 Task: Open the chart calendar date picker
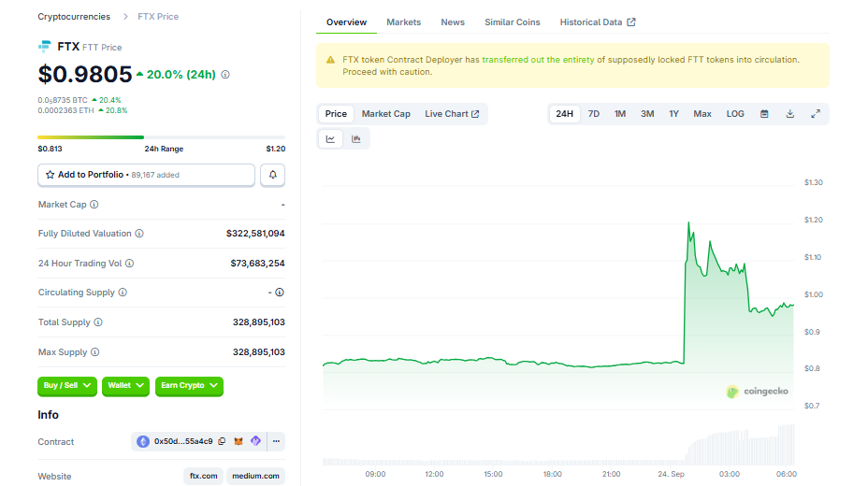[764, 114]
